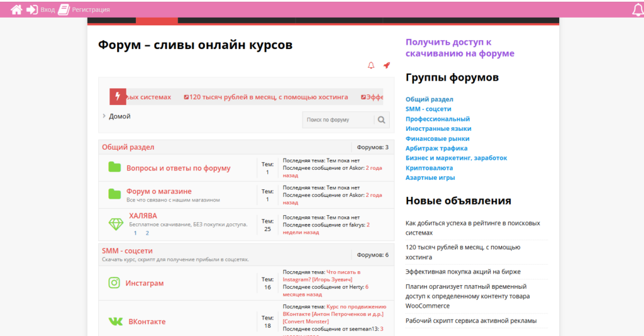Open announcement Эффективная покупка акций на бирже

(463, 272)
